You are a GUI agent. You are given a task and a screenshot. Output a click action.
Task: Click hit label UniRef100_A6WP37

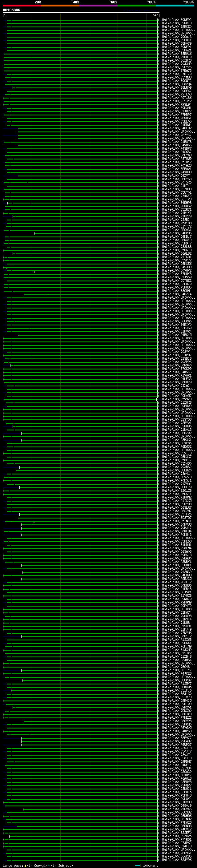click(177, 745)
